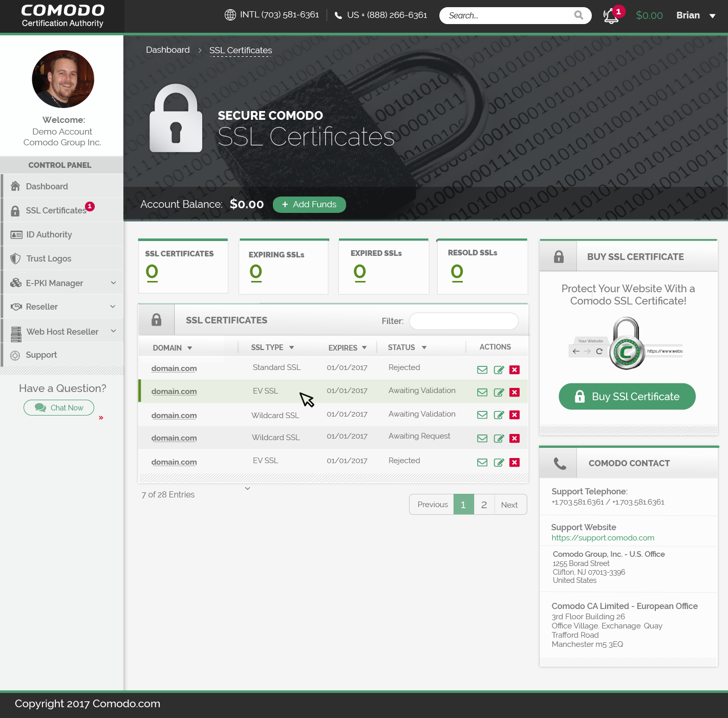The height and width of the screenshot is (718, 728).
Task: Click the Web Host Reseller server icon
Action: 16,334
